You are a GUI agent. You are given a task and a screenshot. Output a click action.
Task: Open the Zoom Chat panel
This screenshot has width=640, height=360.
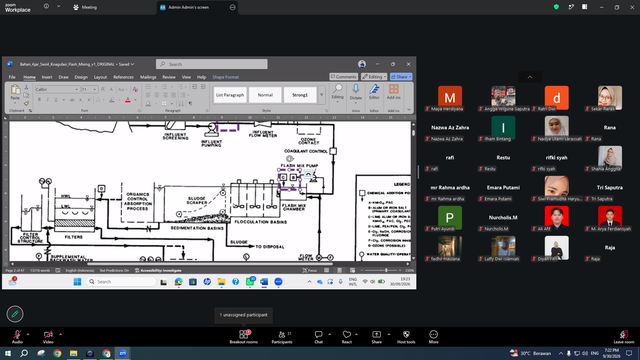pos(318,336)
